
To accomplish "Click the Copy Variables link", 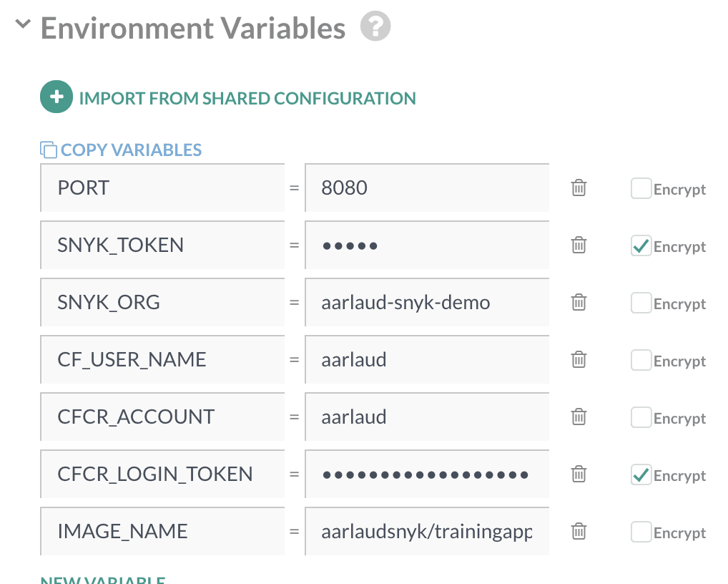I will pos(131,150).
